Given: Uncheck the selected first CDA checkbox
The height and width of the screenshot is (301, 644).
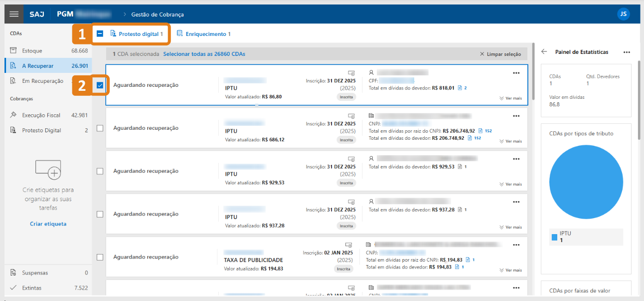Looking at the screenshot, I should [x=100, y=85].
